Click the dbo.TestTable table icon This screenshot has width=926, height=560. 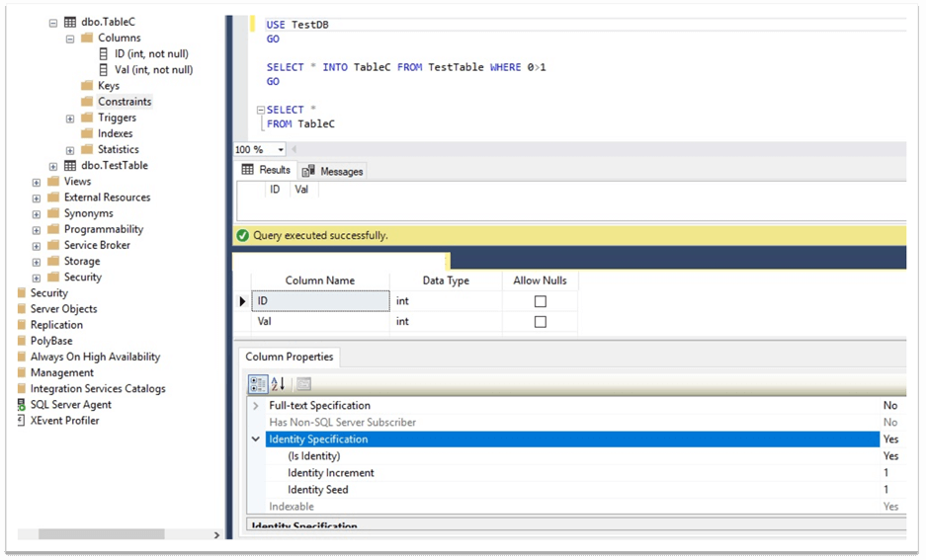coord(70,166)
